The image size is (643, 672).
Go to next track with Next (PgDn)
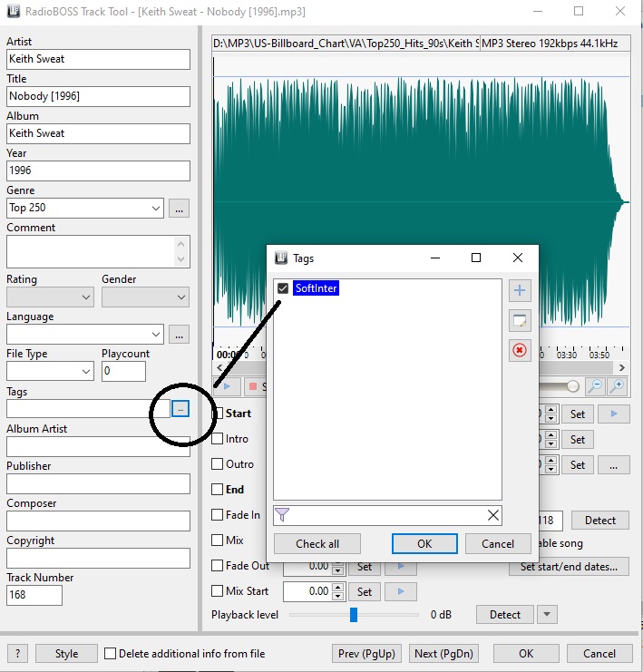coord(443,654)
